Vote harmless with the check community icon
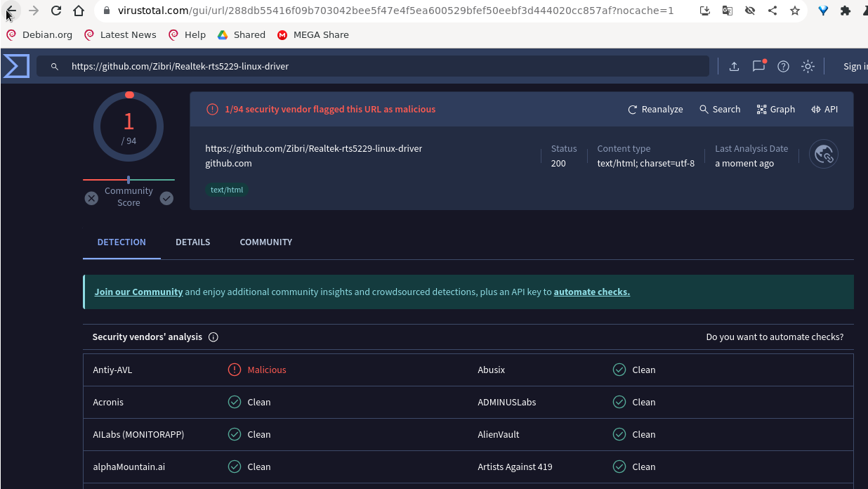 pos(166,198)
